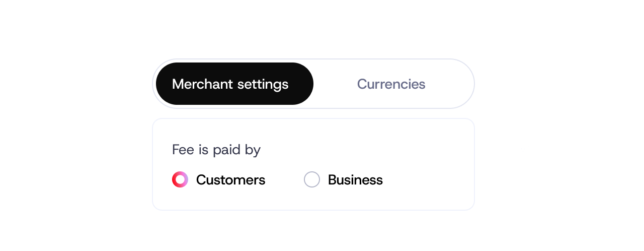The width and height of the screenshot is (644, 251).
Task: Click the word "Fee" in the card title
Action: click(182, 150)
